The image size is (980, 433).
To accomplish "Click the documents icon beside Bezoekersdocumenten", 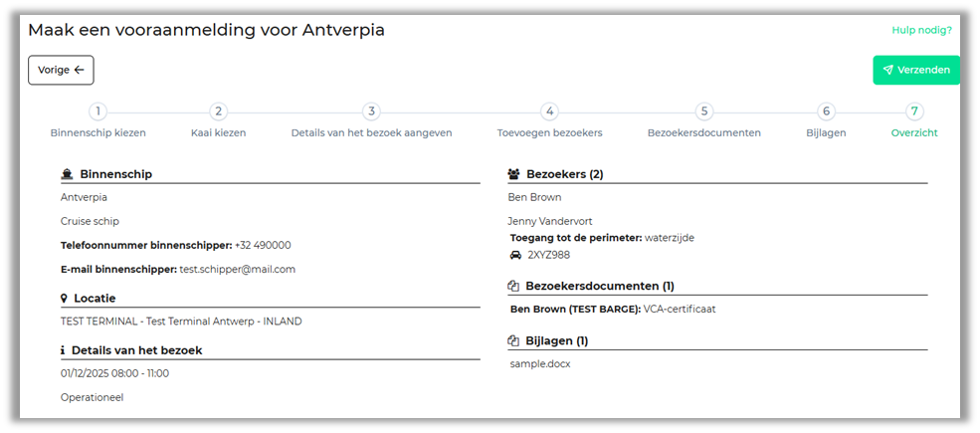I will tap(513, 287).
